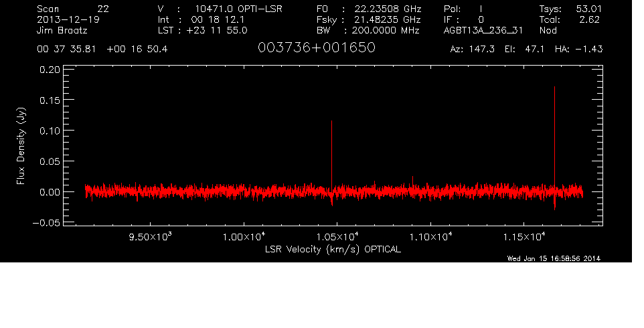Click x-axis tick label 9.50×10³

(x=151, y=236)
